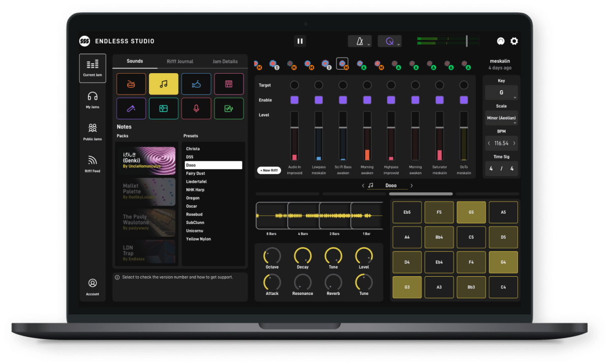This screenshot has width=610, height=364.
Task: Increase BPM with the right arrow
Action: point(514,143)
